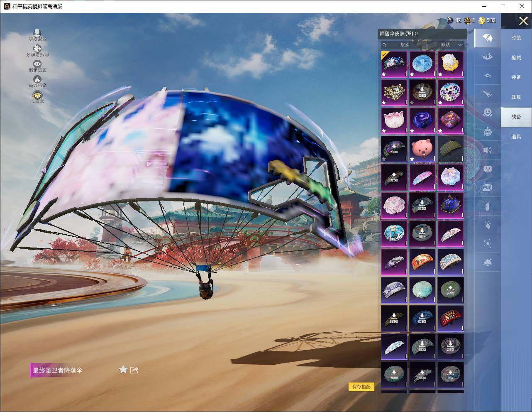Open the 更换形象 avatar icon
Viewport: 532px width, 412px height.
click(x=37, y=33)
